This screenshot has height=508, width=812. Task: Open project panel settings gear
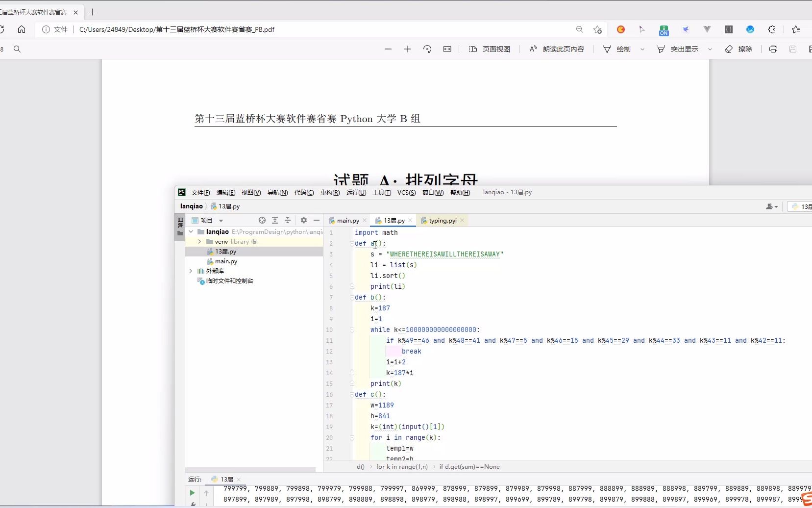click(304, 221)
